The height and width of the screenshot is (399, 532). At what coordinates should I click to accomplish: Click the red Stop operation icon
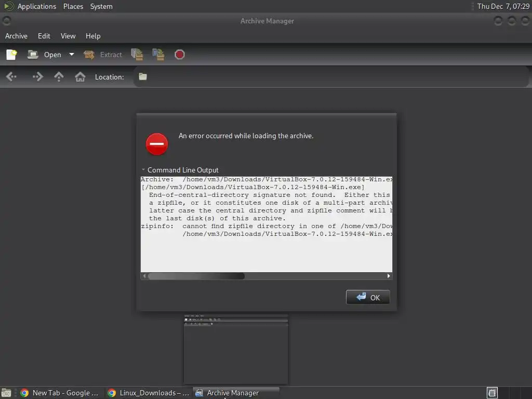coord(179,55)
